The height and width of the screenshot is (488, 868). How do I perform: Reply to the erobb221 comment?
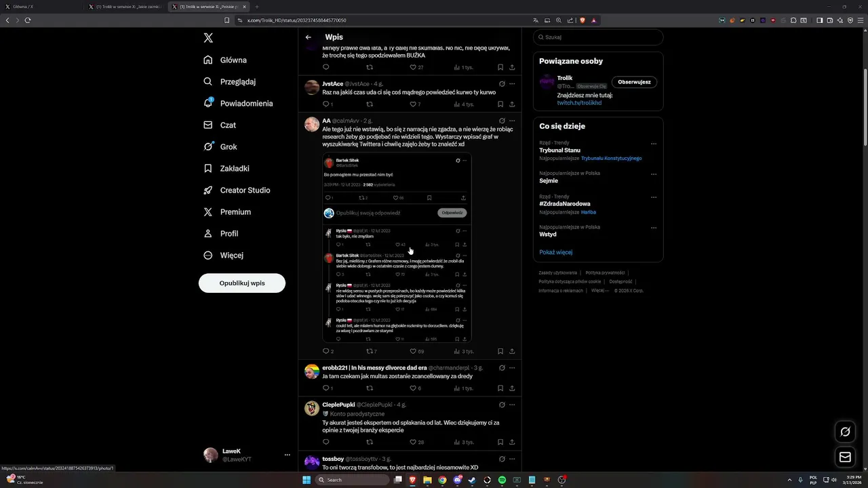click(x=328, y=388)
